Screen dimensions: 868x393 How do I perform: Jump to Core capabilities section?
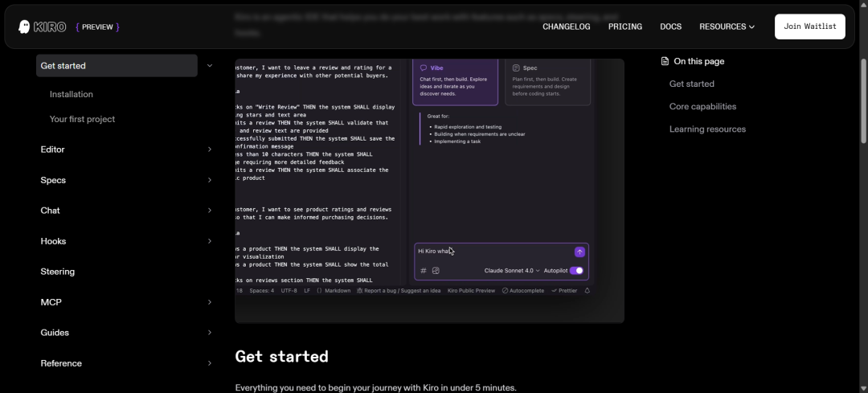[x=702, y=107]
